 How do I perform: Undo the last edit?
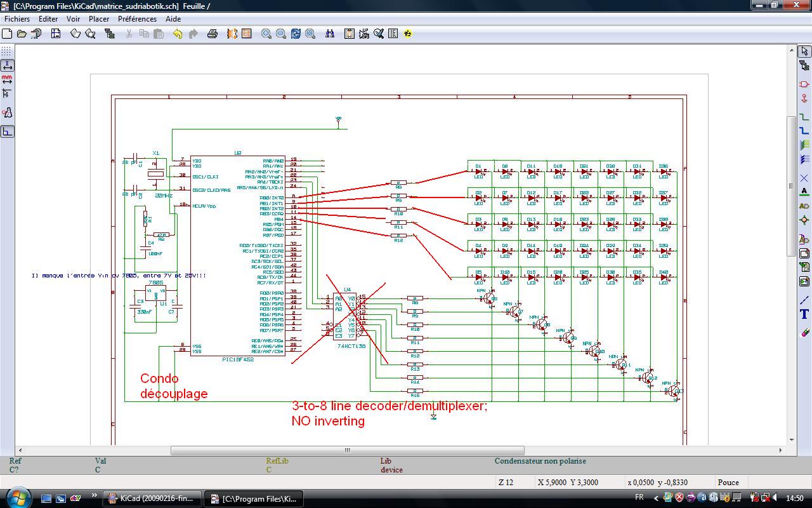coord(178,34)
